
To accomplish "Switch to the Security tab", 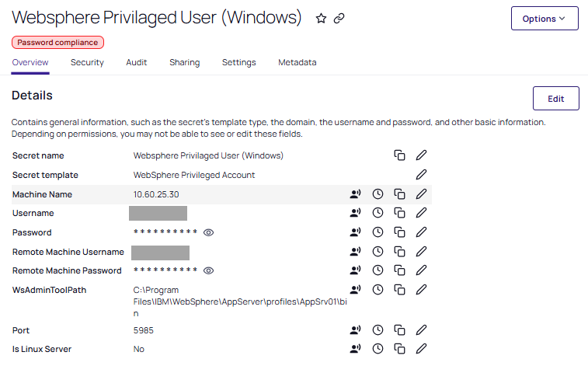I will [87, 62].
